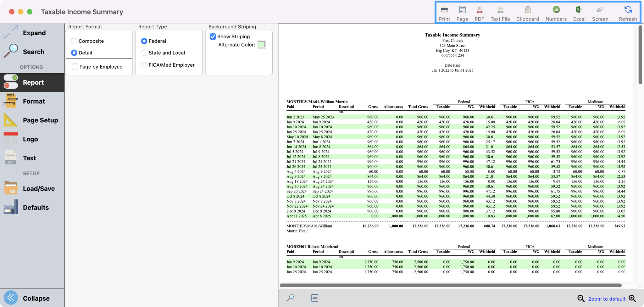Export the report to Excel
644x307 pixels.
coord(579,12)
